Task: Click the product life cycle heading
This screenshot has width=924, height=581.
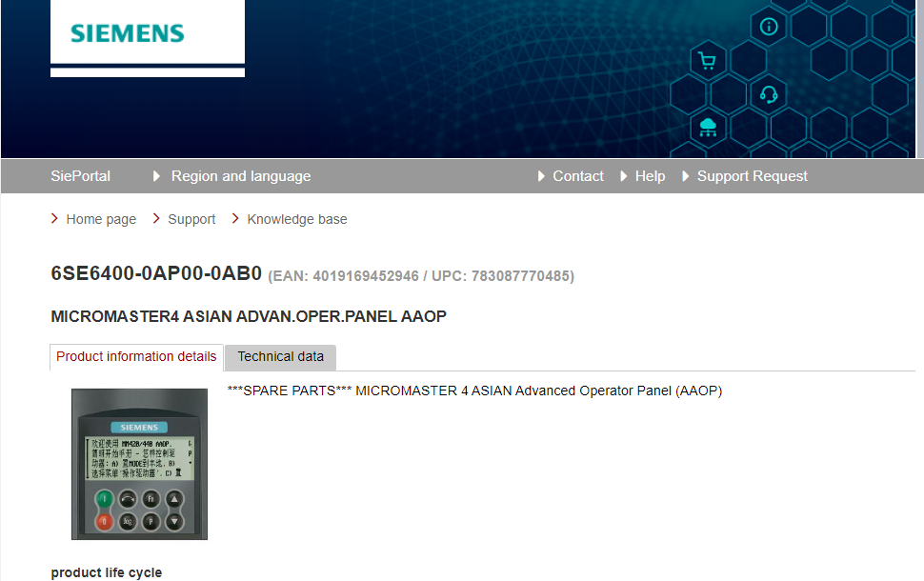Action: coord(107,572)
